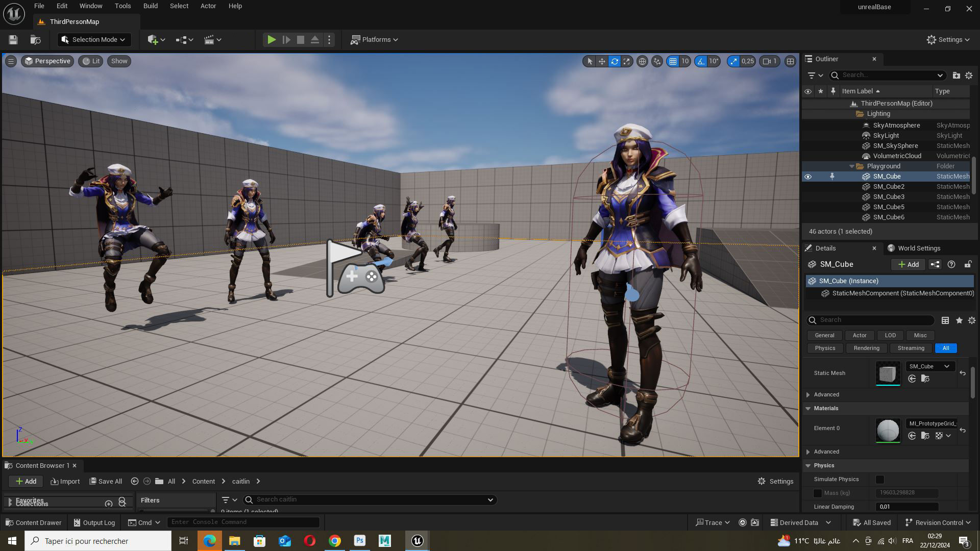Save the current level with the floppy disk icon
This screenshot has height=551, width=980.
(13, 40)
